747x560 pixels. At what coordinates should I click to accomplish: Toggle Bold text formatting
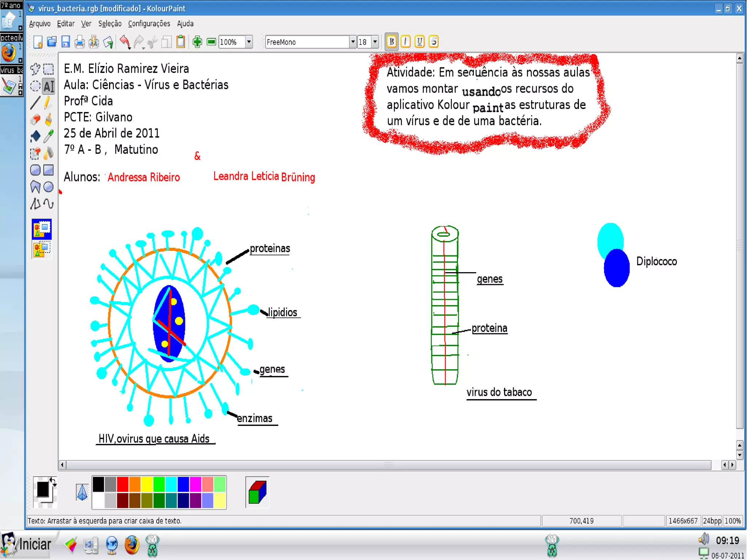(391, 42)
